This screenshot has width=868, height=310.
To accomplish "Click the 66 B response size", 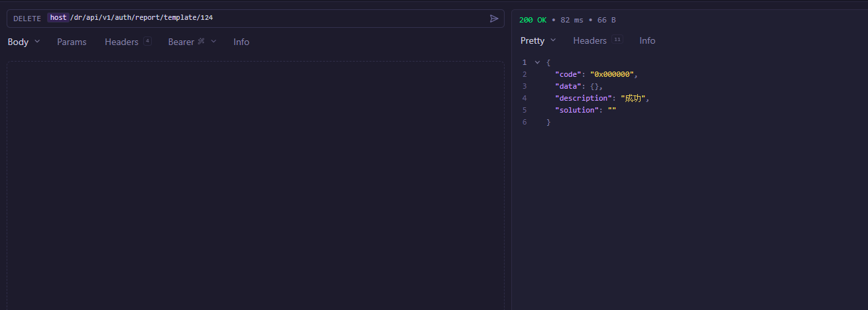I will (x=606, y=20).
